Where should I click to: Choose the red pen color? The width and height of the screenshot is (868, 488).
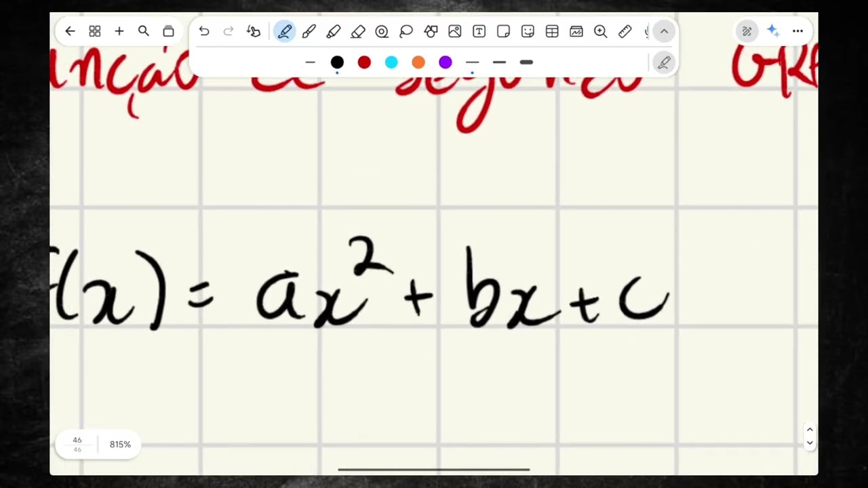click(x=364, y=62)
